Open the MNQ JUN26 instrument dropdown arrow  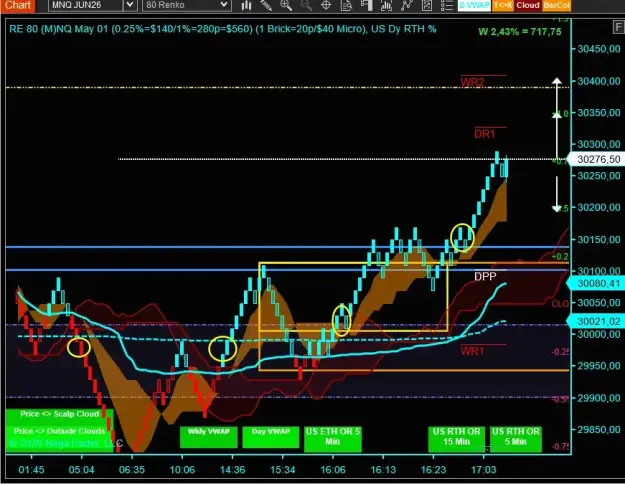[x=130, y=5]
